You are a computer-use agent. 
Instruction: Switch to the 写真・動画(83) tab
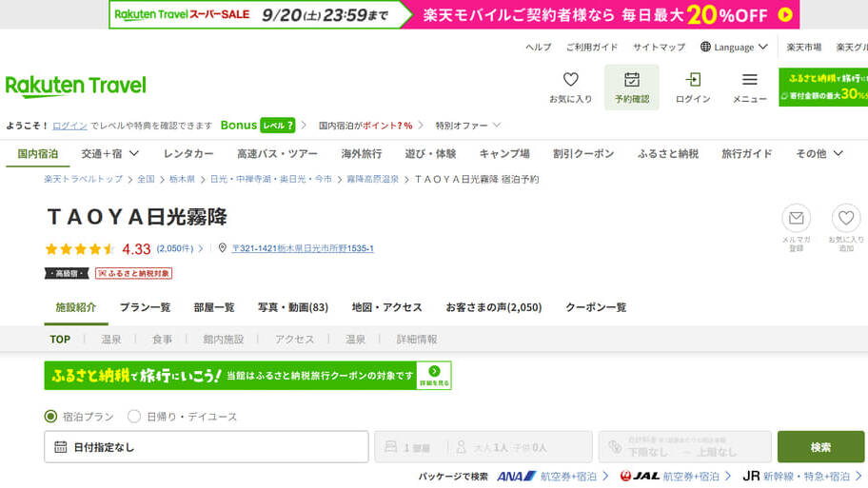[x=293, y=307]
